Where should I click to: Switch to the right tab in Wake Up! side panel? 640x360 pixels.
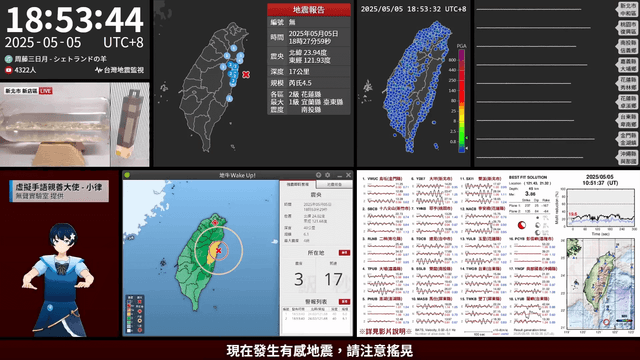click(334, 185)
